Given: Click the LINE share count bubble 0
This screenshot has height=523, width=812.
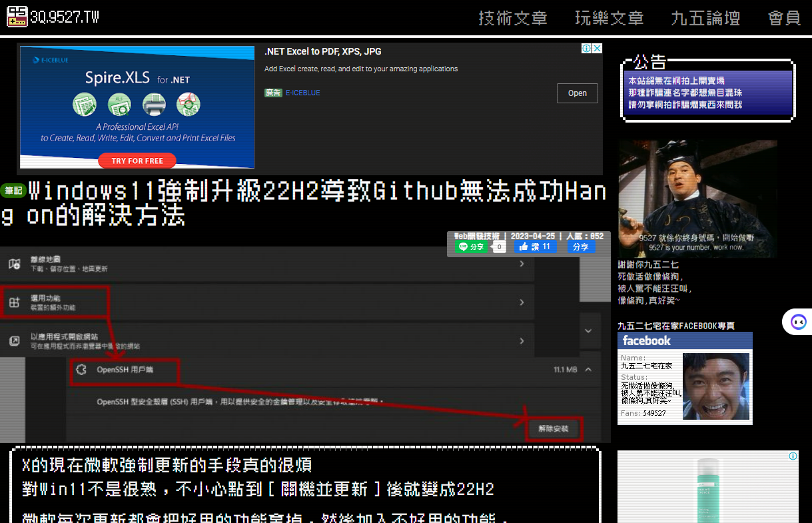Looking at the screenshot, I should pyautogui.click(x=498, y=247).
